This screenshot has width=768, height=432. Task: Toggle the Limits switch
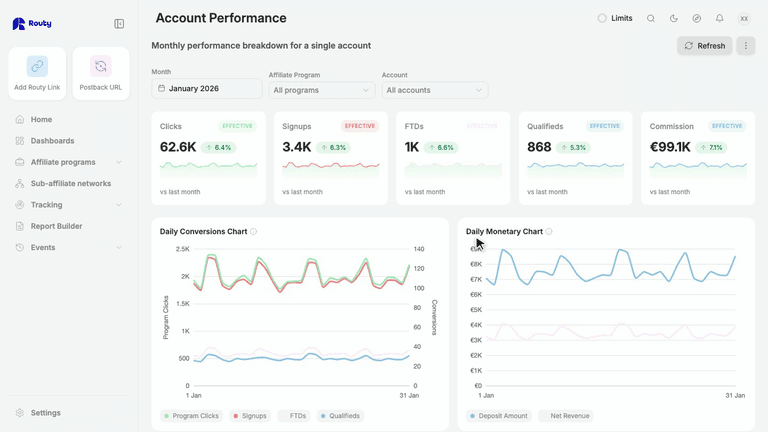pos(602,18)
